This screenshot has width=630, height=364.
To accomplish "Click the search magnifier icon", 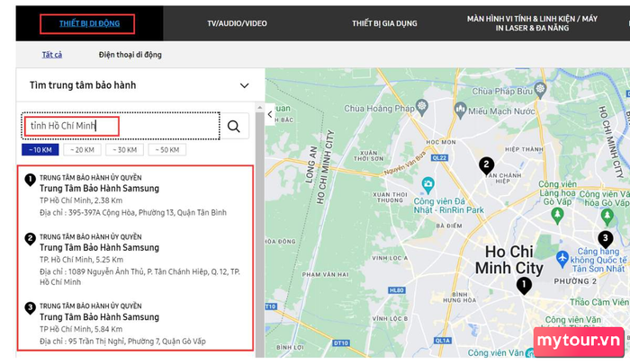I will (234, 126).
